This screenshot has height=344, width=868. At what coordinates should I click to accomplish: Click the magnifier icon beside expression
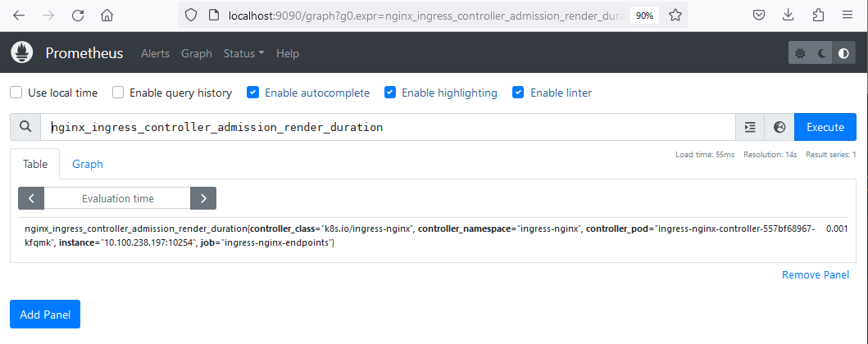(x=25, y=127)
